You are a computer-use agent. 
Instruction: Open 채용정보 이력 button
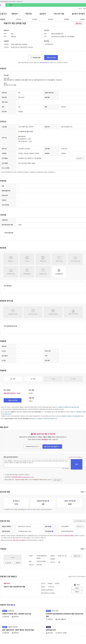point(77,556)
